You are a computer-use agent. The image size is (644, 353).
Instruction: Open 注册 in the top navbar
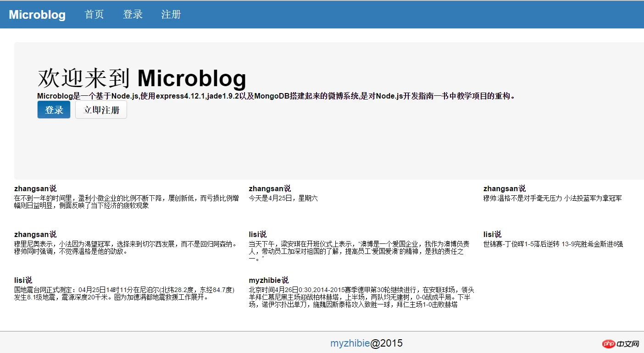tap(171, 15)
